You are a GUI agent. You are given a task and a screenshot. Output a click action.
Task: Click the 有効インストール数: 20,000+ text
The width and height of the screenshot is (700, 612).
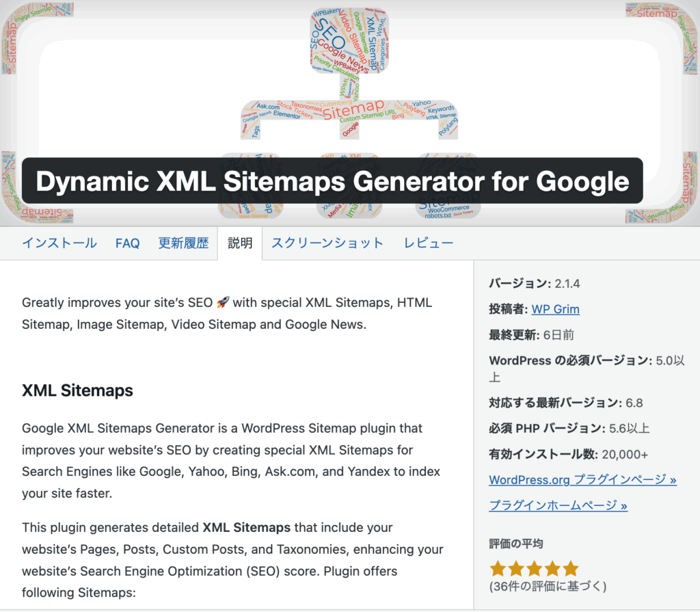point(568,454)
